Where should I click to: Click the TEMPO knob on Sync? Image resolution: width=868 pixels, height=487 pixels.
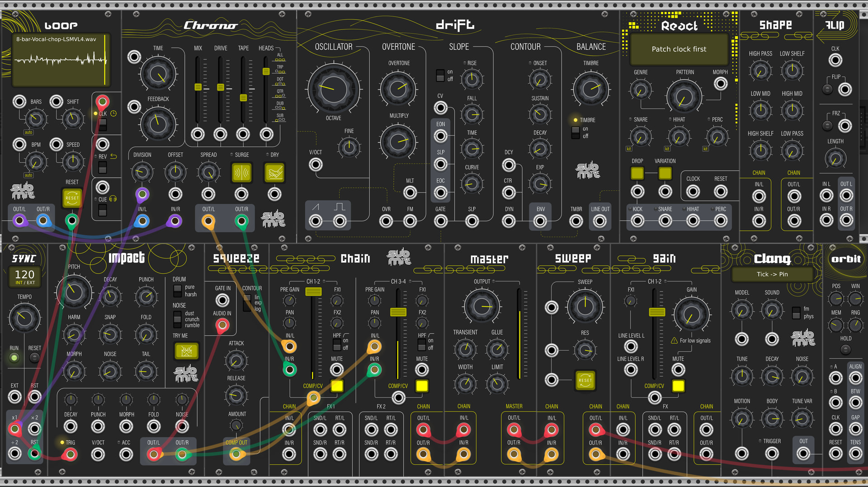point(24,318)
